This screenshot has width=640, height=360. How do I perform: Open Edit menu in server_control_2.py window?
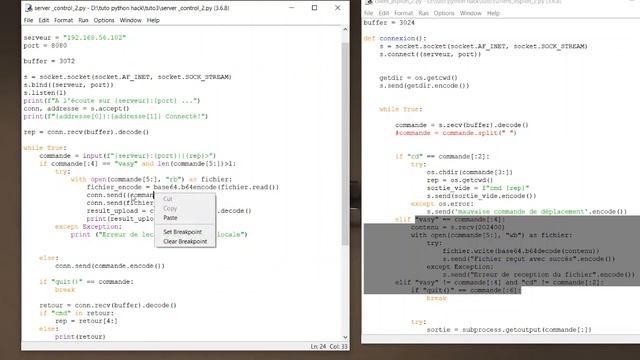coord(44,20)
